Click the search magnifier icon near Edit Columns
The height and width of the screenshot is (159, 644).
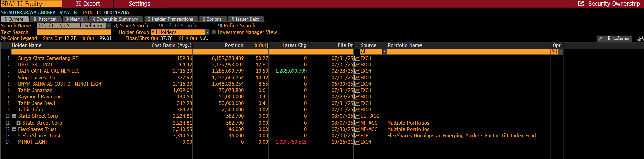click(x=640, y=39)
